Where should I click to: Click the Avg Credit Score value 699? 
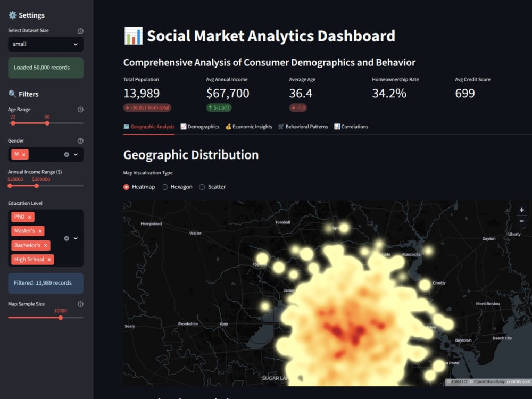[x=465, y=93]
